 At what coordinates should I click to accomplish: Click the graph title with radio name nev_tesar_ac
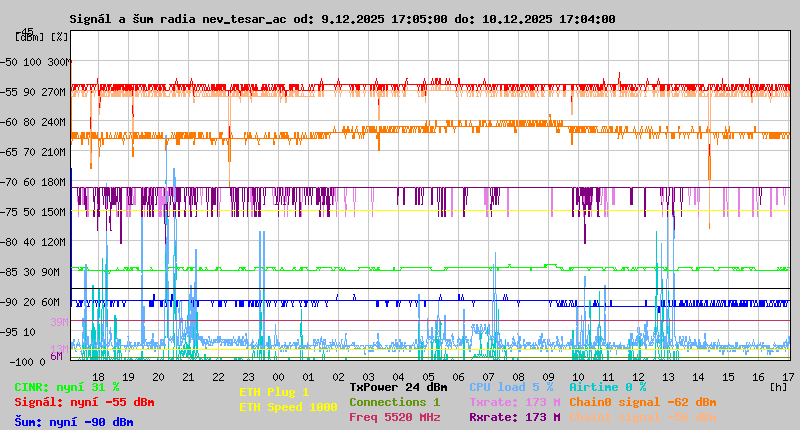(x=342, y=19)
